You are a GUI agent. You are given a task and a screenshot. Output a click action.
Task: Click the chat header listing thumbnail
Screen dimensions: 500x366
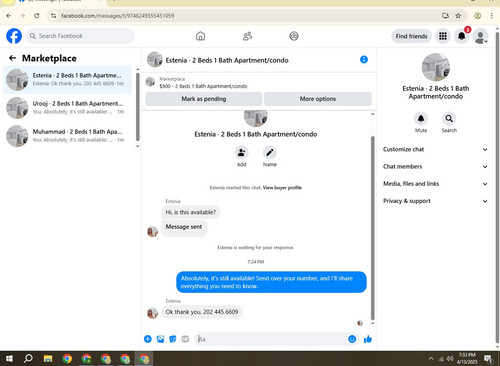(155, 60)
